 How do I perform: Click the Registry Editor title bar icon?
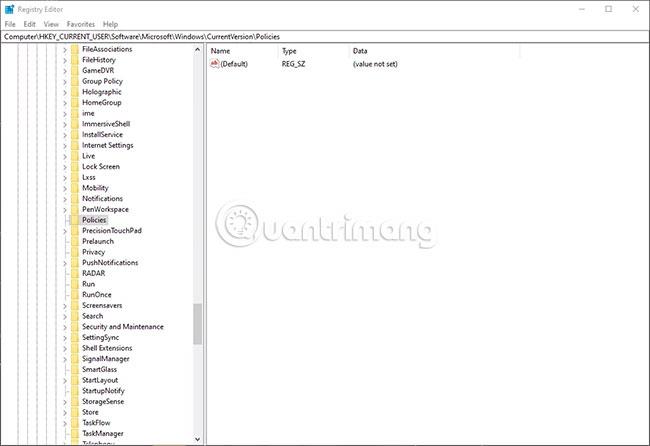pos(9,9)
